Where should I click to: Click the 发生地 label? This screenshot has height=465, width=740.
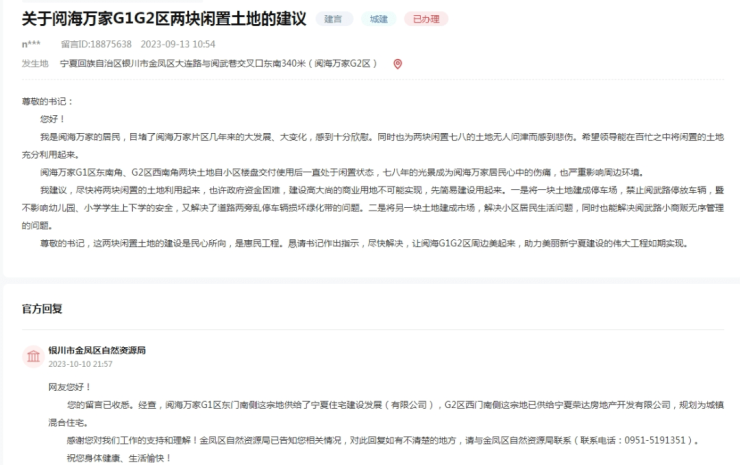coord(35,64)
